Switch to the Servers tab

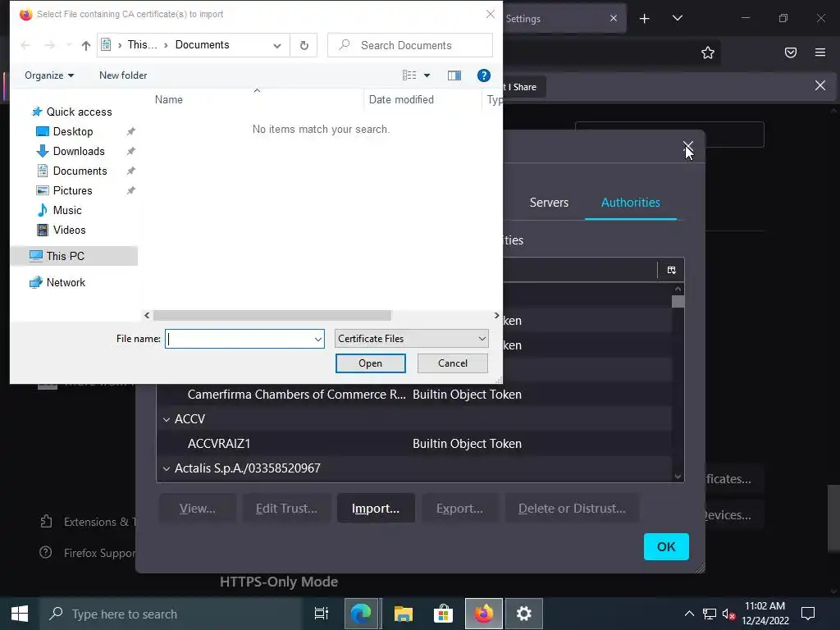tap(549, 203)
